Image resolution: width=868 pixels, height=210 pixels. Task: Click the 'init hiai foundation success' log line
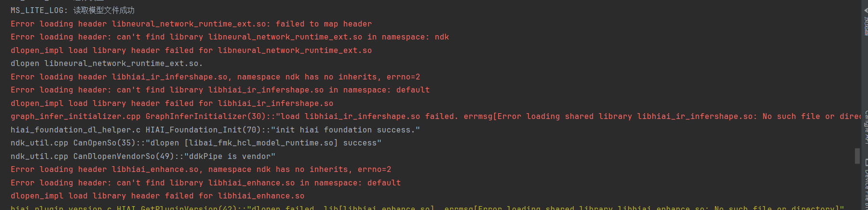[x=215, y=130]
